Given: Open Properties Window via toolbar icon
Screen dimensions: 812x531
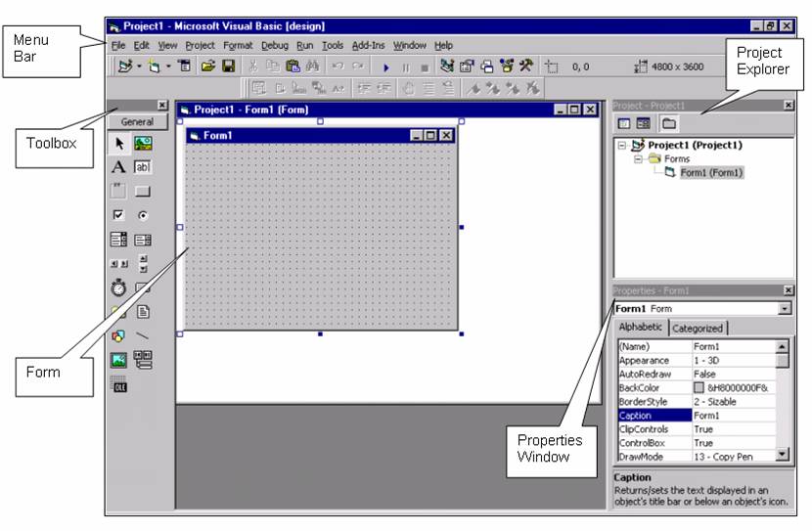Looking at the screenshot, I should 467,66.
